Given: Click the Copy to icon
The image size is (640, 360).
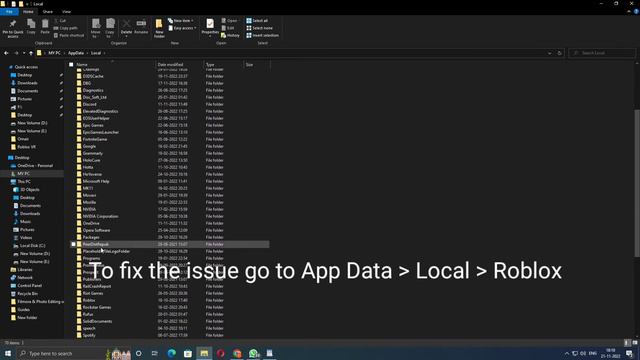Looking at the screenshot, I should tap(110, 24).
